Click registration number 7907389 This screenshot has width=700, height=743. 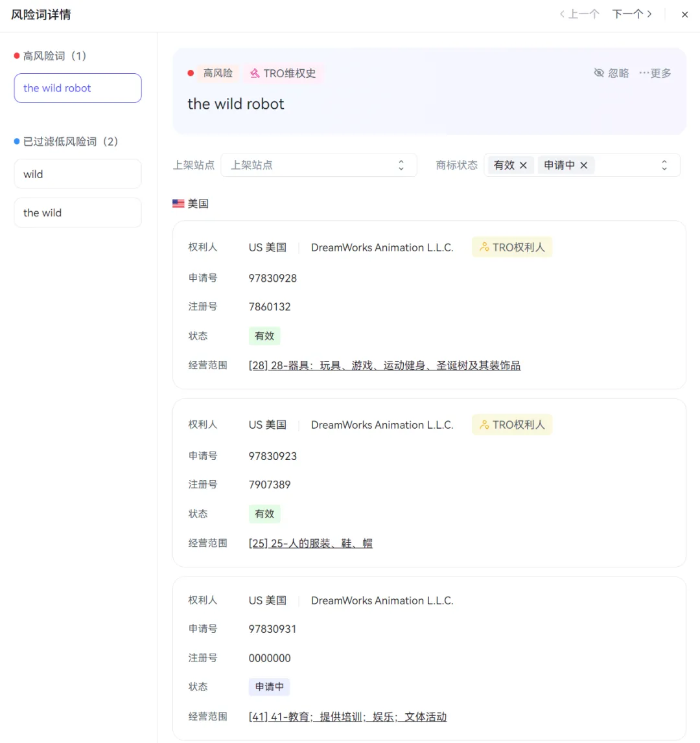pyautogui.click(x=270, y=485)
